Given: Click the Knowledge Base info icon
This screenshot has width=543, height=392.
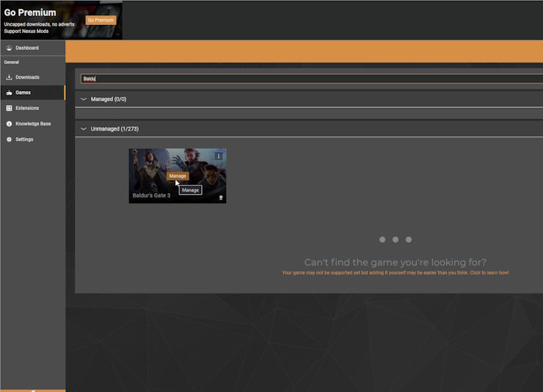Looking at the screenshot, I should (x=9, y=124).
